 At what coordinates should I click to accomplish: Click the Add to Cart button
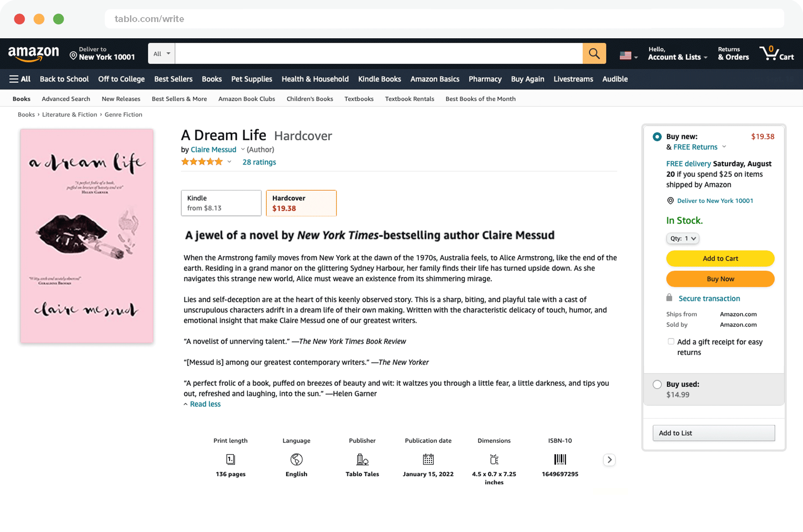(x=720, y=259)
